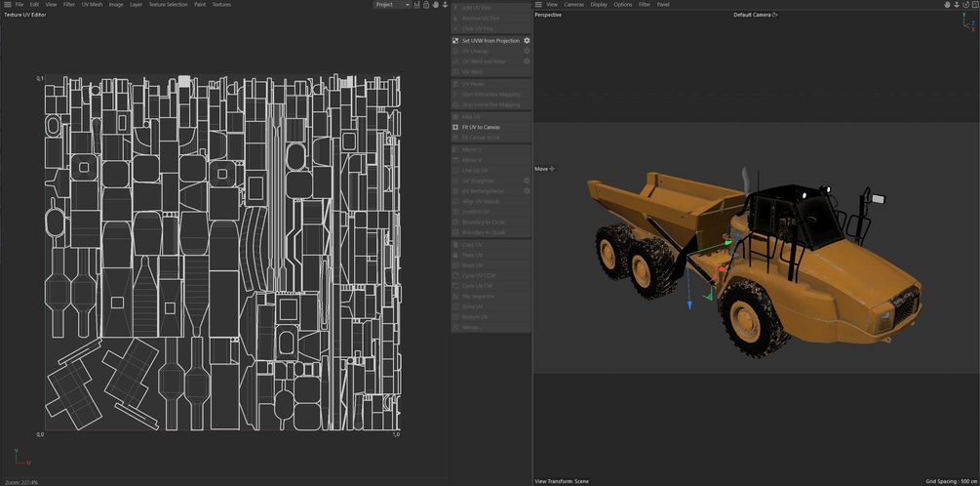Open the UV Mesh menu
Viewport: 980px width, 486px height.
pyautogui.click(x=92, y=5)
